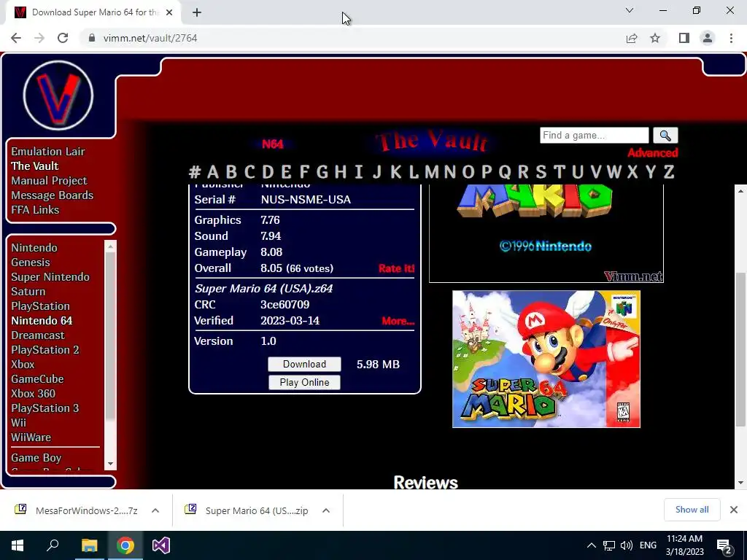The image size is (747, 560).
Task: Open the volume tray icon
Action: pyautogui.click(x=627, y=545)
